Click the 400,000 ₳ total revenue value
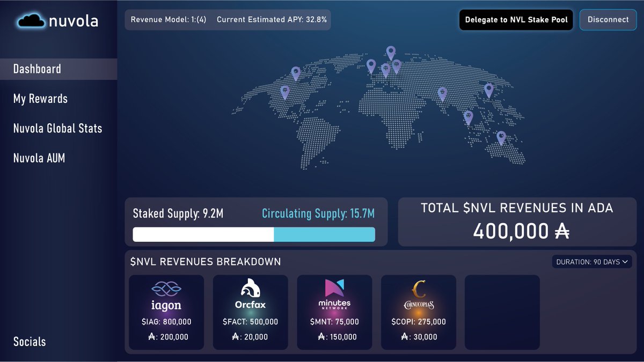This screenshot has width=644, height=362. [x=521, y=231]
